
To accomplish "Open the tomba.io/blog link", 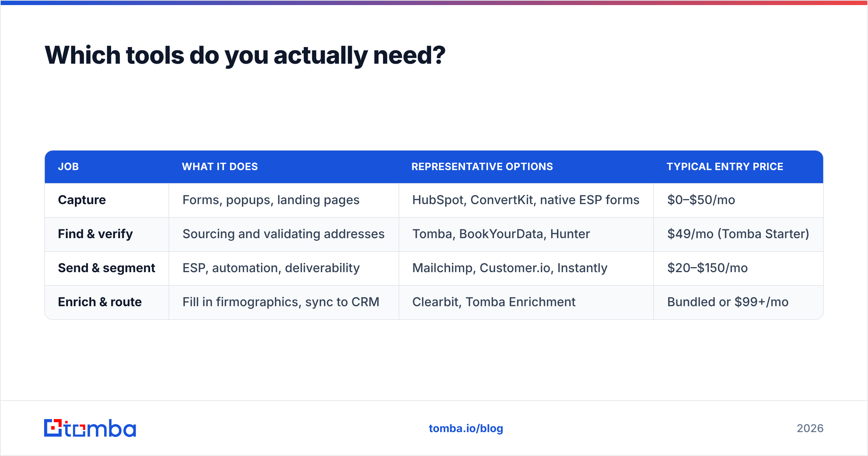I will (x=466, y=428).
